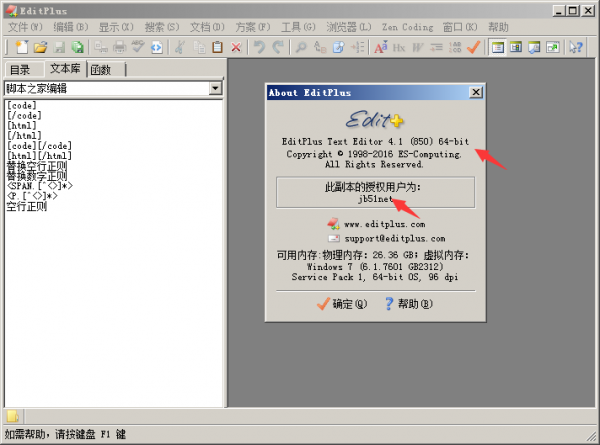Click the print preview icon
This screenshot has width=600, height=445.
click(101, 47)
